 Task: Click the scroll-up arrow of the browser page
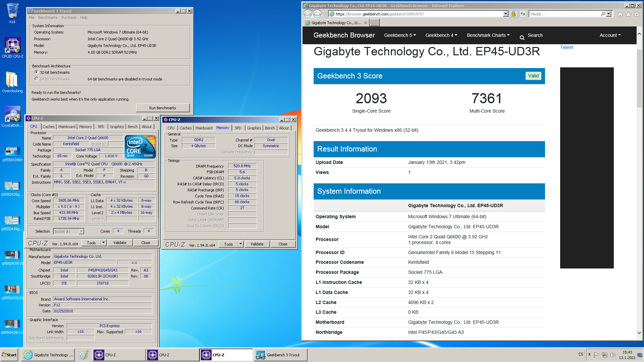click(x=639, y=34)
